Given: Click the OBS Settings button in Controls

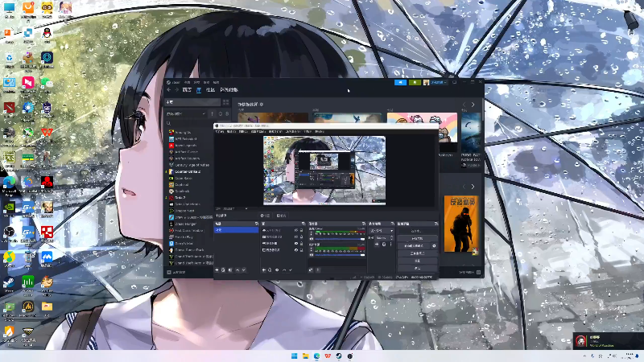Looking at the screenshot, I should tap(417, 261).
